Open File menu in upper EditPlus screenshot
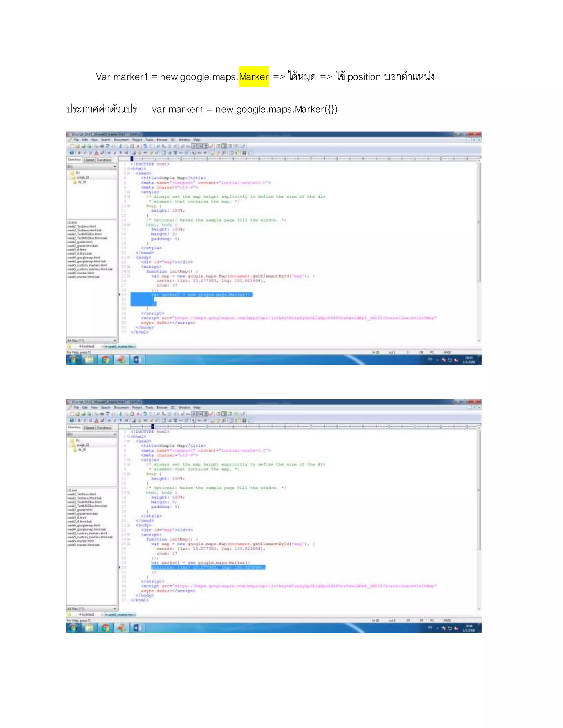Image resolution: width=563 pixels, height=728 pixels. click(x=76, y=140)
